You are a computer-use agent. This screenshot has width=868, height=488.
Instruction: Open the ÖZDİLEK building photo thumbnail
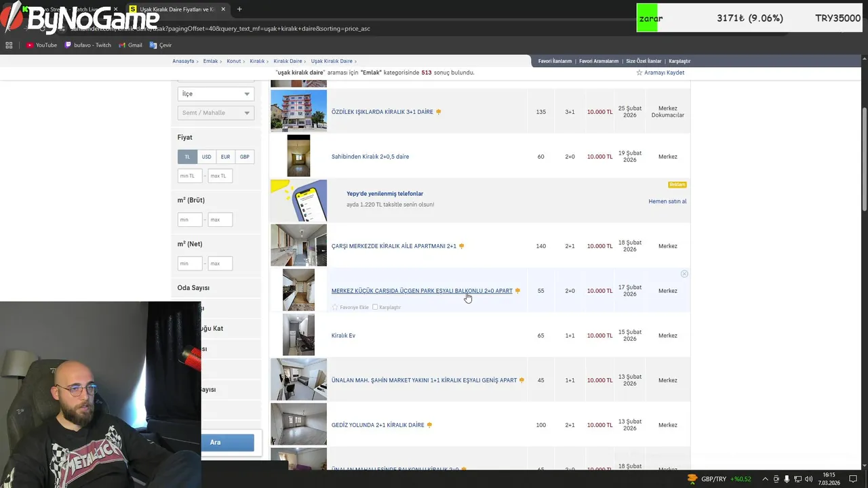coord(298,110)
